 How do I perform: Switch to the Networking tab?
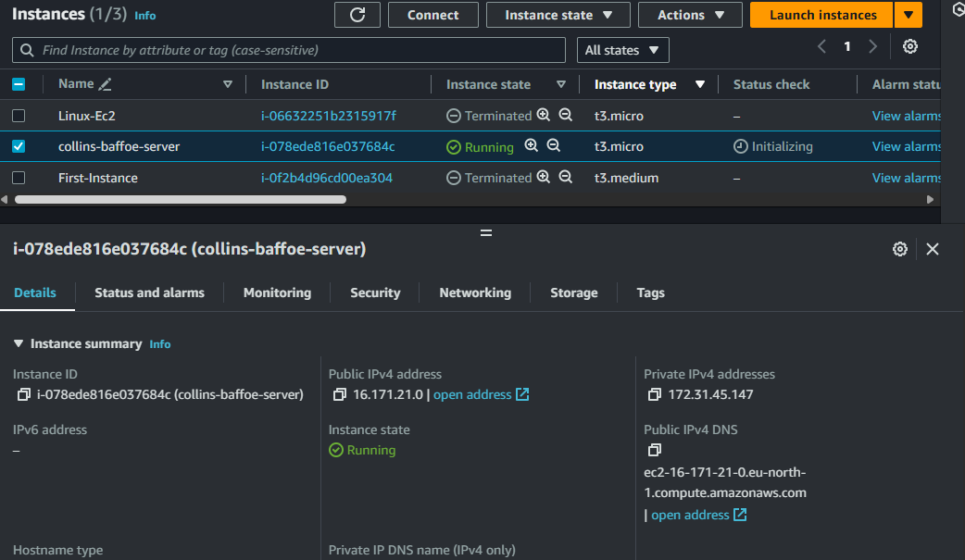coord(474,292)
